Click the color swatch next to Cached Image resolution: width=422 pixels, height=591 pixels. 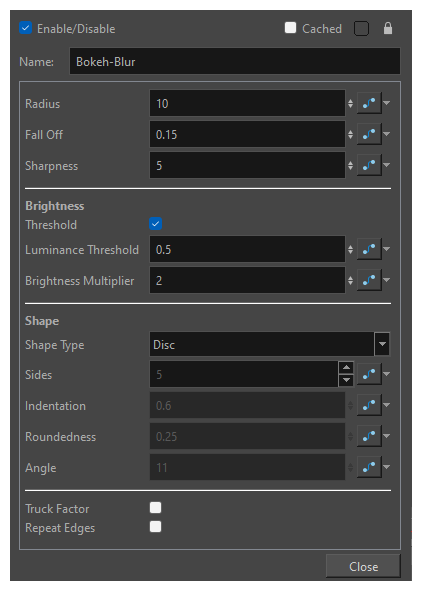coord(361,28)
